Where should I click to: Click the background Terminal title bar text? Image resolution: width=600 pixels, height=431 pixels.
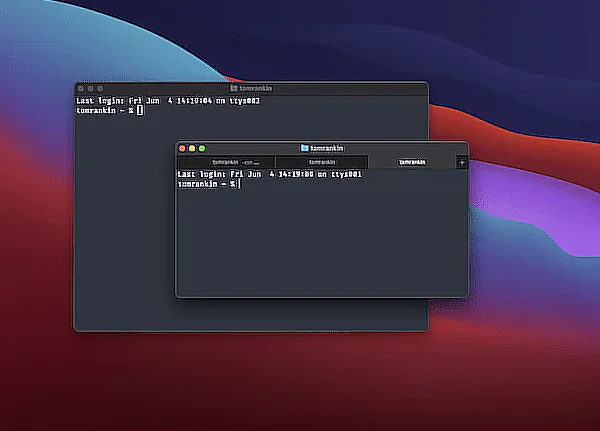[x=255, y=88]
